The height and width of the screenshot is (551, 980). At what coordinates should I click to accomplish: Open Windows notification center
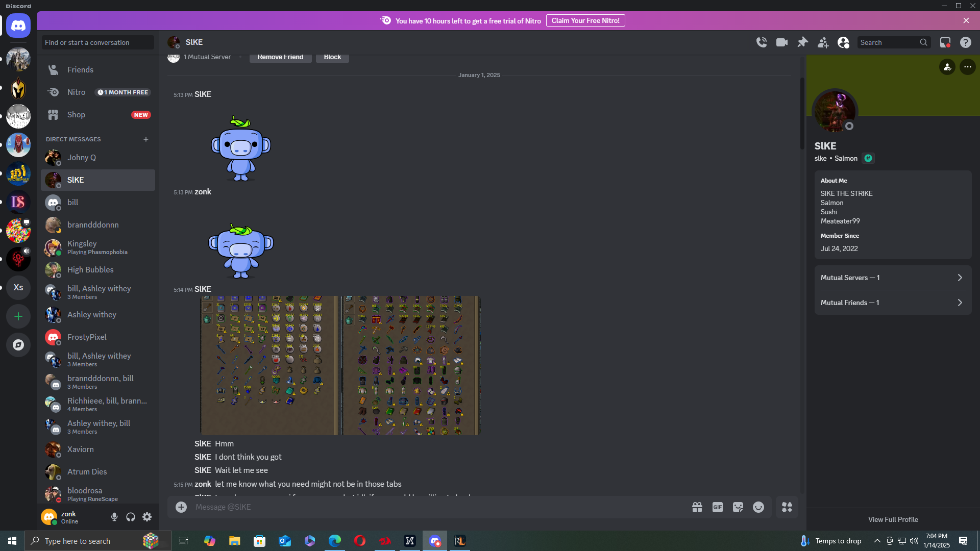[964, 541]
